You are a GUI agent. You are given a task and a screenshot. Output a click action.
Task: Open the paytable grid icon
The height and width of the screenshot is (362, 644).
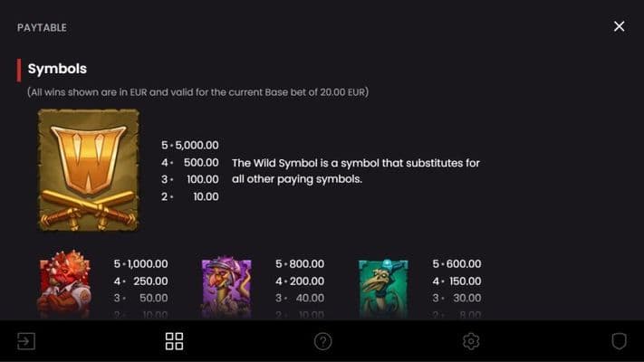pyautogui.click(x=174, y=341)
